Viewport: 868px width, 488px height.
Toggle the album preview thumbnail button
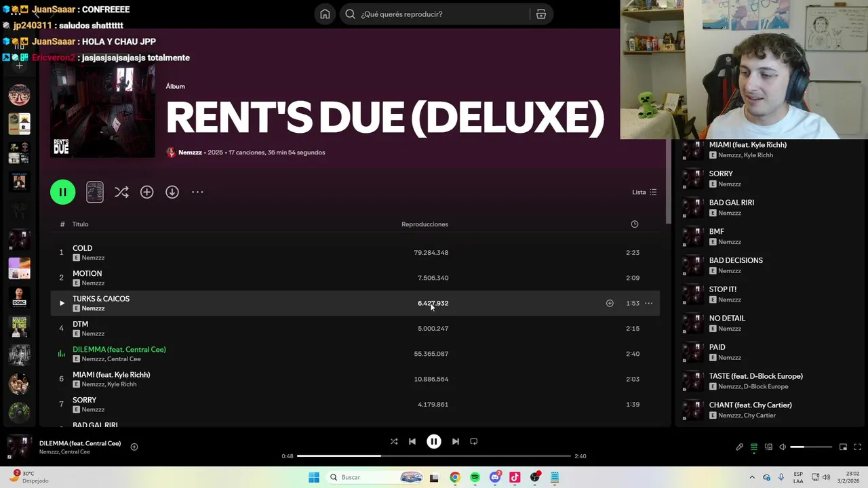point(95,192)
